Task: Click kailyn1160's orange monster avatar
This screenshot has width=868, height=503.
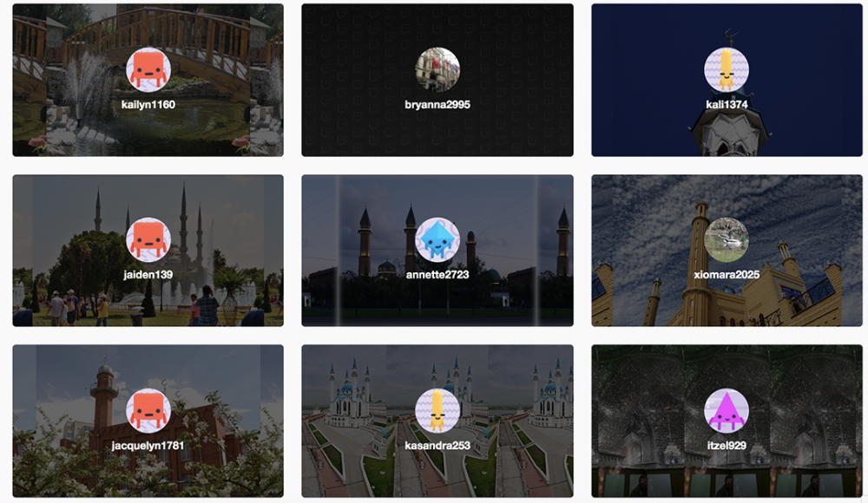Action: click(148, 69)
